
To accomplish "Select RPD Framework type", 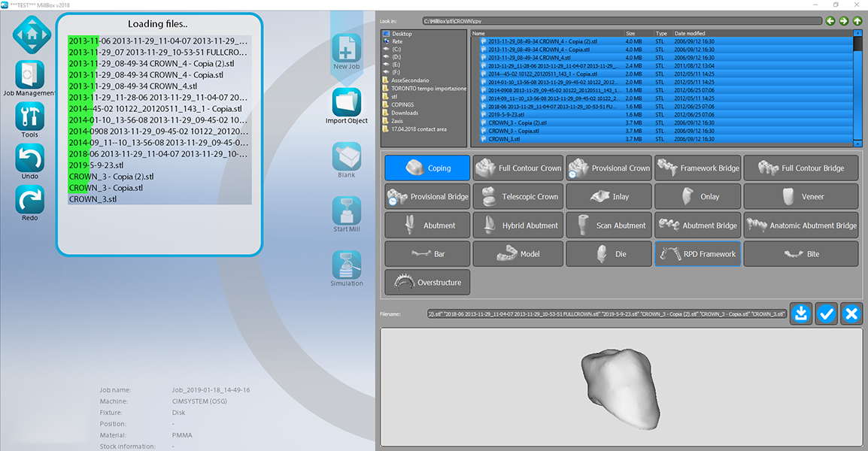I will point(697,254).
